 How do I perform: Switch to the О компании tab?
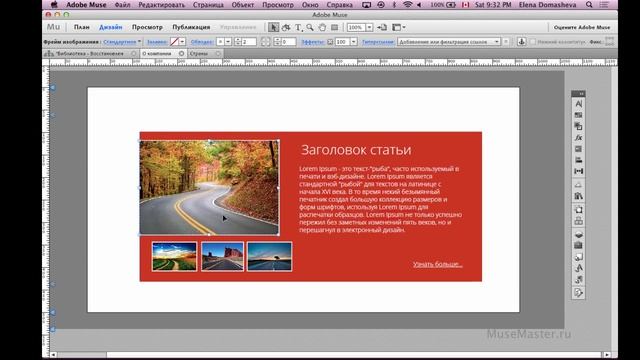click(x=157, y=53)
